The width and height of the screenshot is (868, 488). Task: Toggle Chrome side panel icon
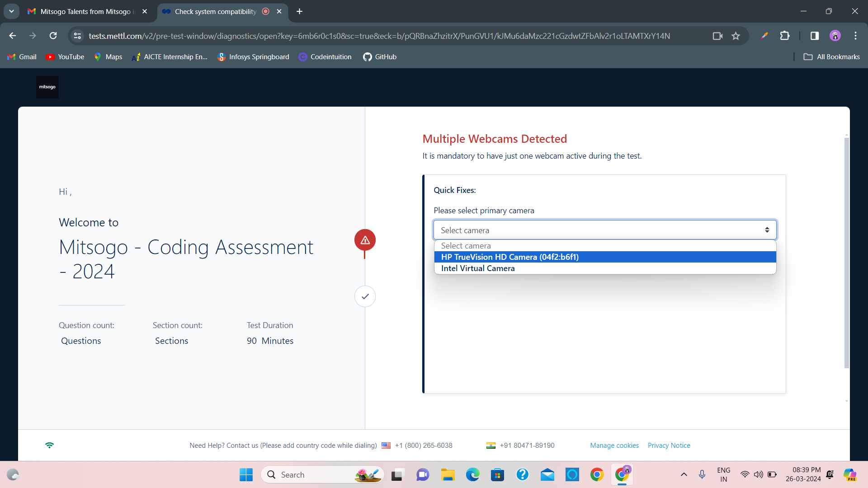814,36
